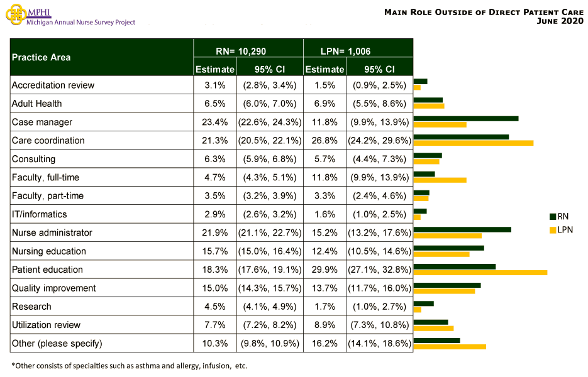
Task: Select the Care coordination row label
Action: click(x=48, y=140)
